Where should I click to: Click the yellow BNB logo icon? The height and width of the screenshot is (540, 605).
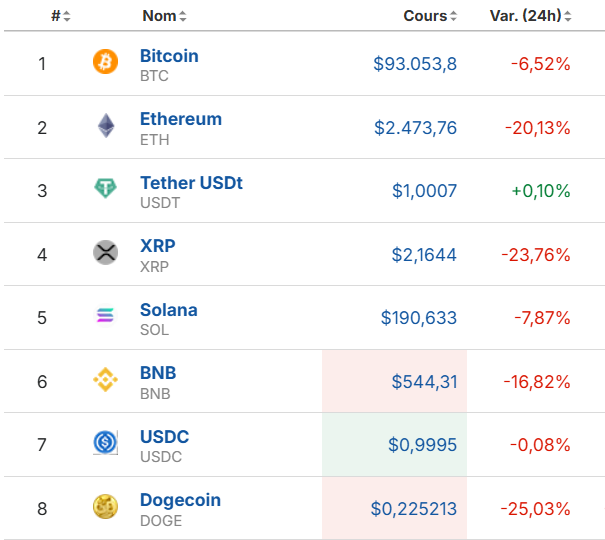pyautogui.click(x=105, y=380)
